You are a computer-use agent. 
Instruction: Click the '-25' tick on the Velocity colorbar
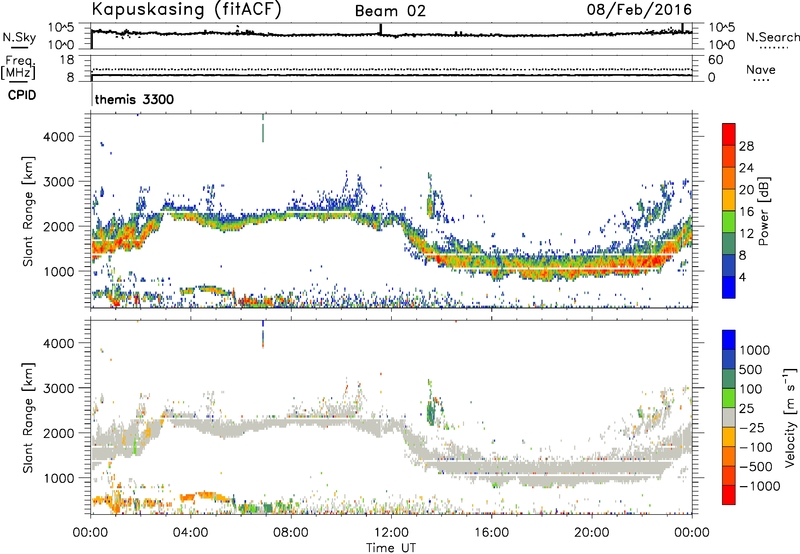tap(752, 427)
